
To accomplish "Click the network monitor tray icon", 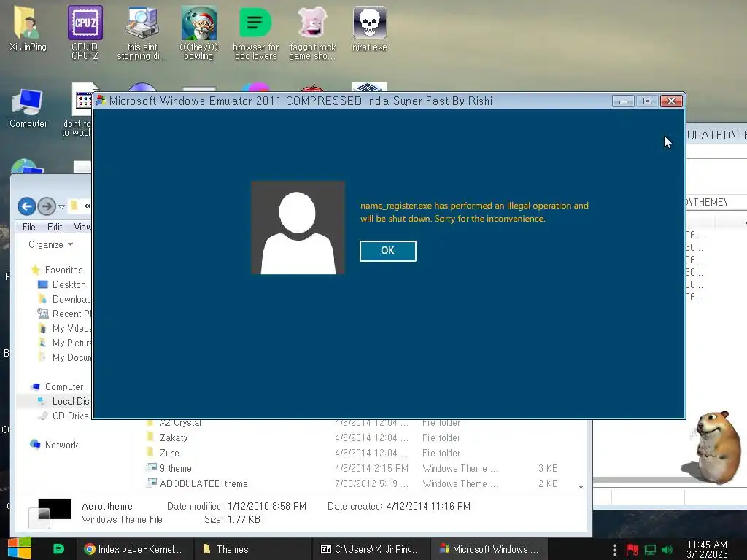I will [650, 550].
